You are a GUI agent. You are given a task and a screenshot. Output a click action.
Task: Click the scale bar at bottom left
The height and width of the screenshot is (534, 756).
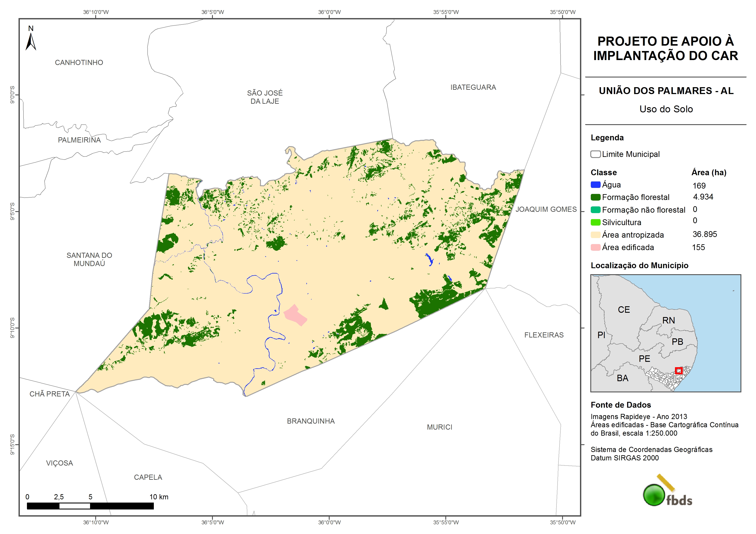[x=90, y=506]
